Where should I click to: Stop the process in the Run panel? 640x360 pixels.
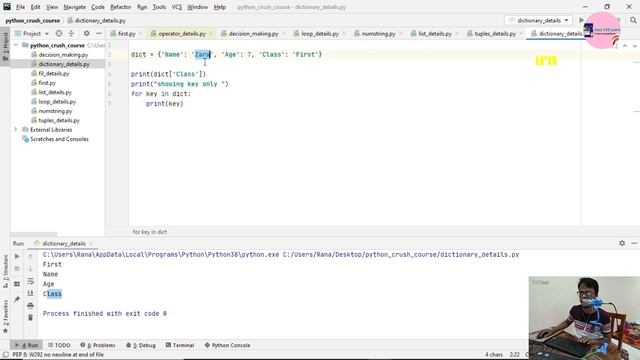(17, 269)
